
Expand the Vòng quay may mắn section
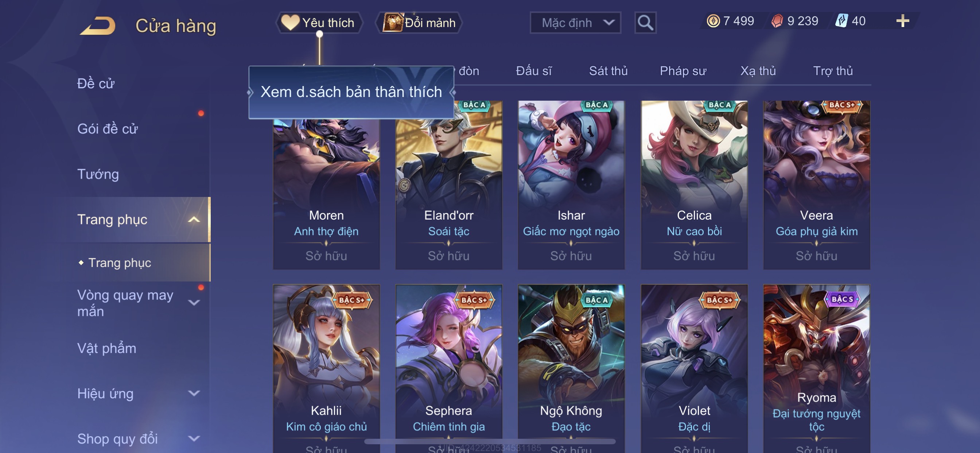click(194, 303)
